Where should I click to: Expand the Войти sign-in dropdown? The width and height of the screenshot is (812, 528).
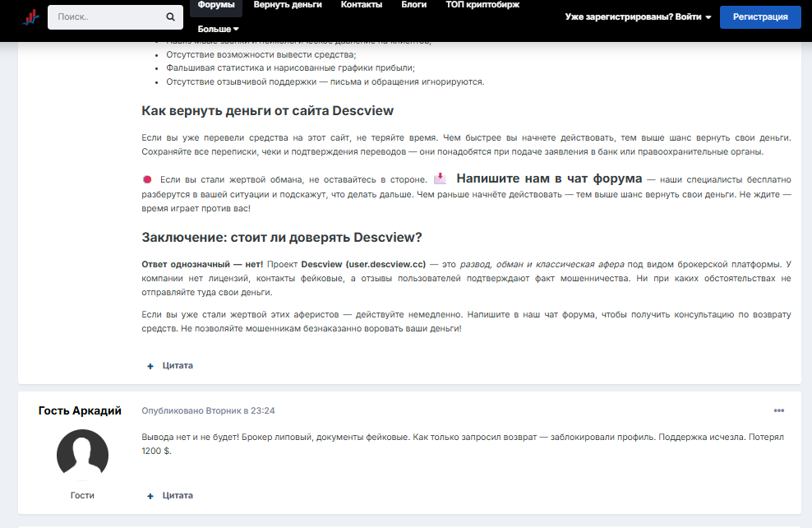click(638, 17)
